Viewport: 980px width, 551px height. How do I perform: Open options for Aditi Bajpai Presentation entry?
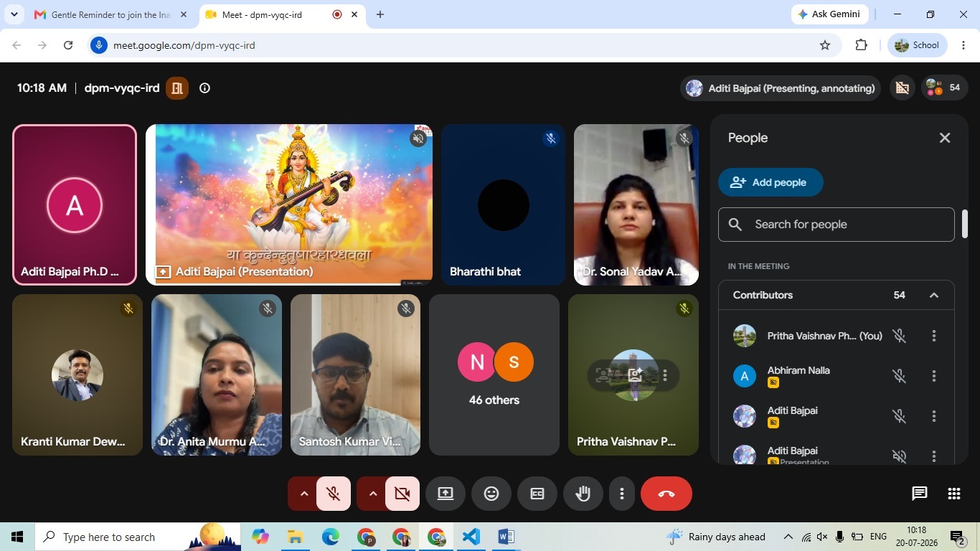[934, 456]
